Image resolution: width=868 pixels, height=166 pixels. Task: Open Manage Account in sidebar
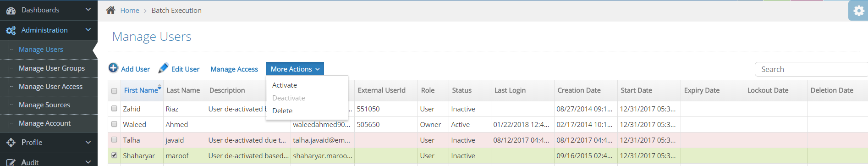[44, 123]
